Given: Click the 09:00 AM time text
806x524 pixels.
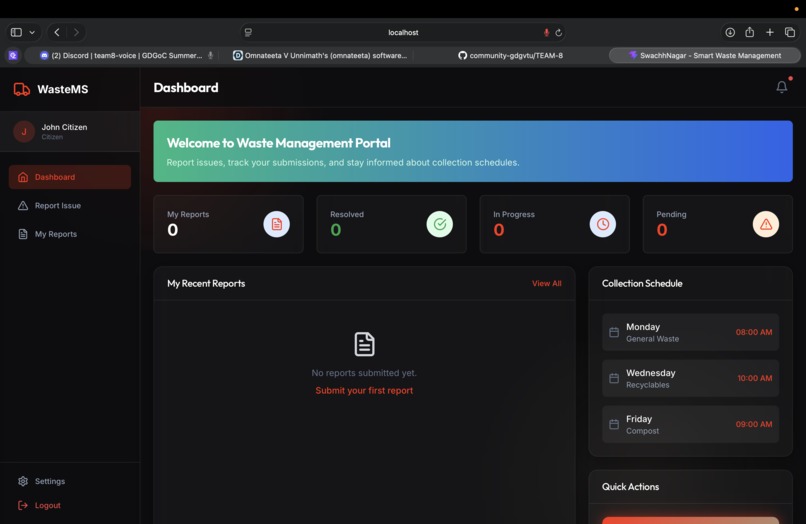Looking at the screenshot, I should coord(754,424).
